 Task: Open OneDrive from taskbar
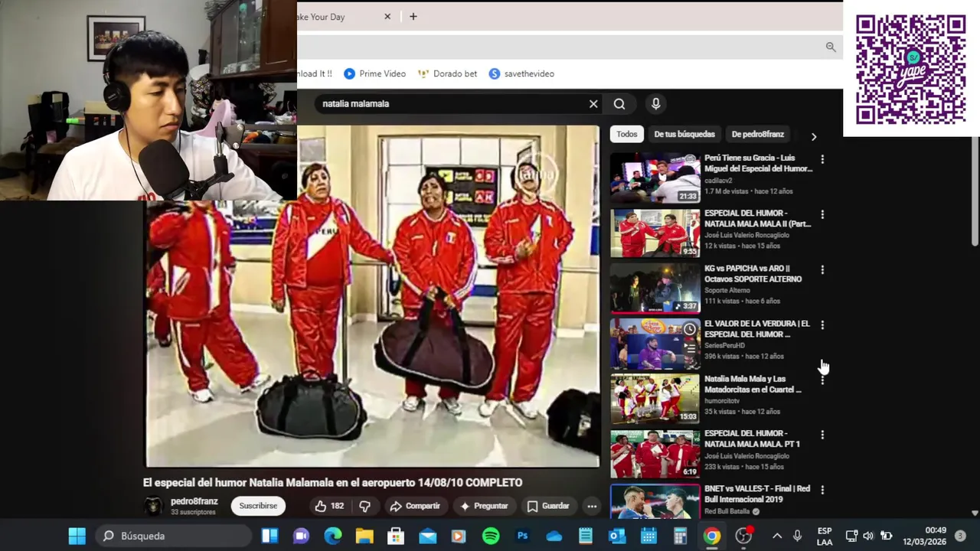pyautogui.click(x=554, y=536)
